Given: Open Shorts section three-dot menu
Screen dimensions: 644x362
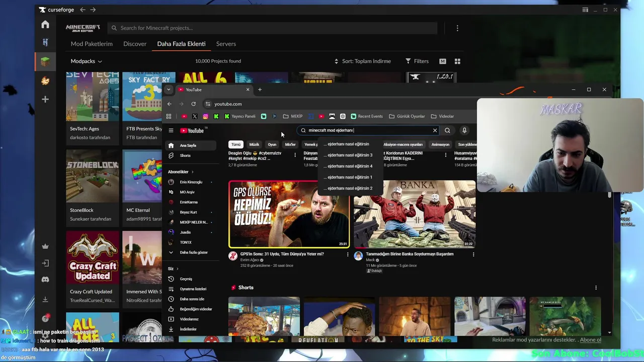Looking at the screenshot, I should click(x=596, y=288).
